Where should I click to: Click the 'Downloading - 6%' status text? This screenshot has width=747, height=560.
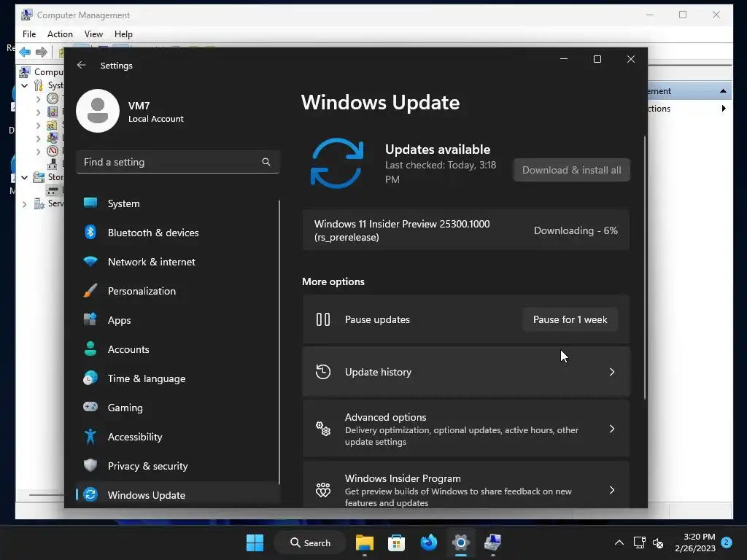point(576,230)
